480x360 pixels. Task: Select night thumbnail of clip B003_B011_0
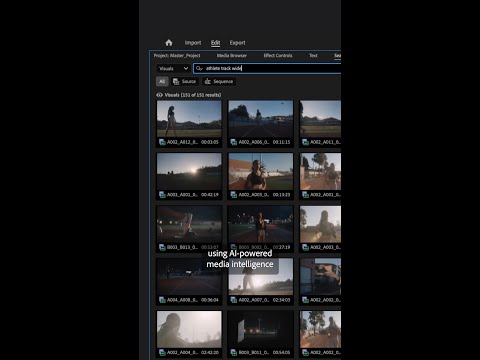coord(261,329)
